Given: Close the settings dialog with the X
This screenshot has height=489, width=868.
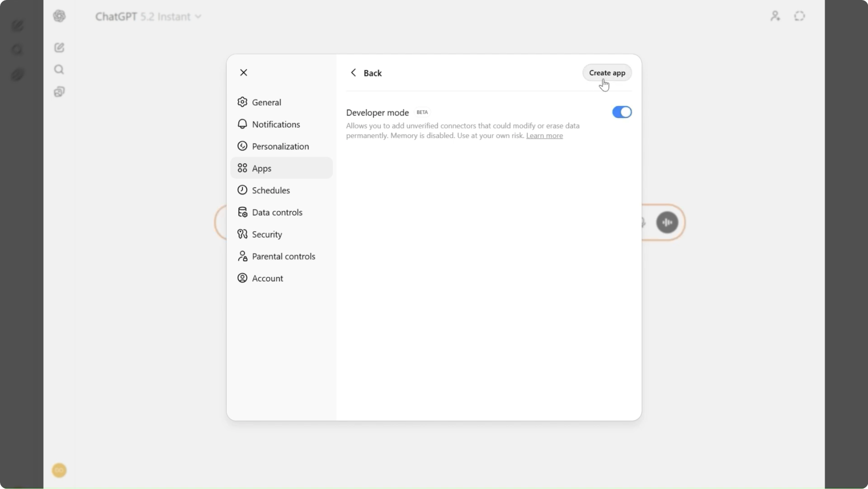Looking at the screenshot, I should click(x=243, y=72).
